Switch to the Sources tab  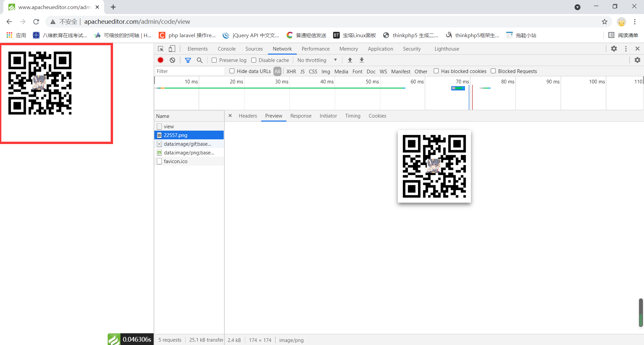(254, 49)
